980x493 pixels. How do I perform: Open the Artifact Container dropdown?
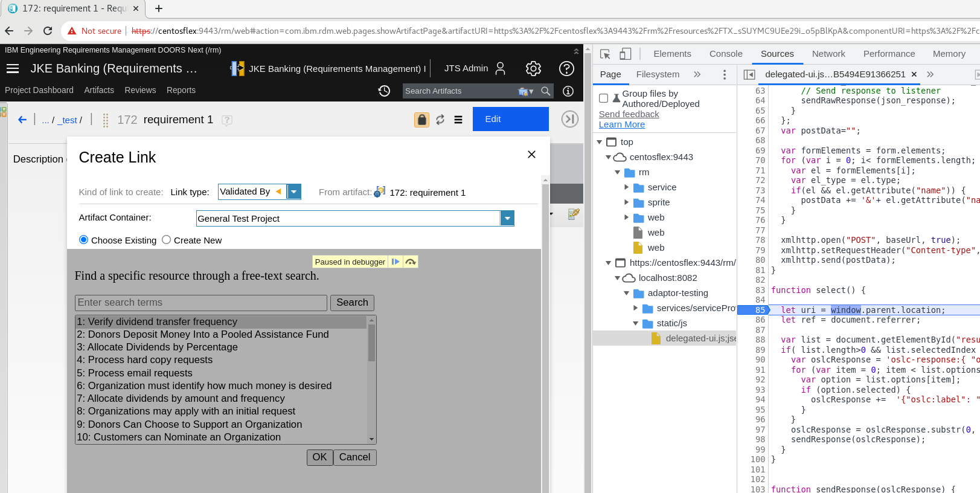(x=507, y=218)
